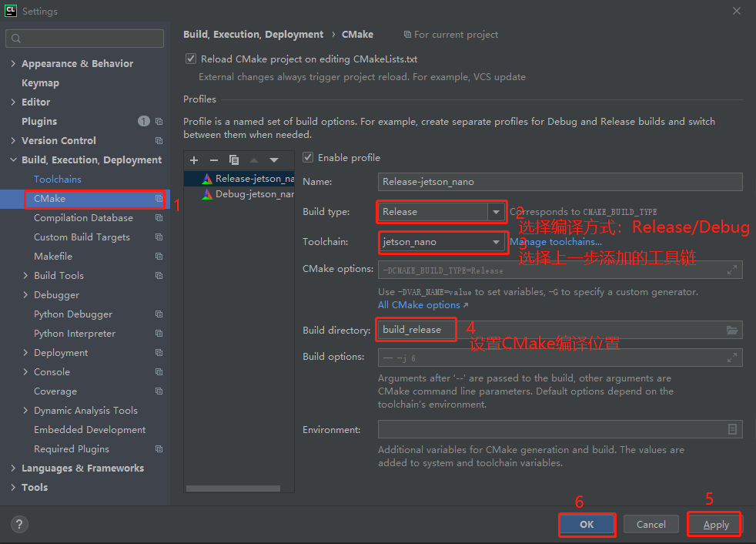Click the profile Name field
The image size is (756, 544).
pos(560,182)
